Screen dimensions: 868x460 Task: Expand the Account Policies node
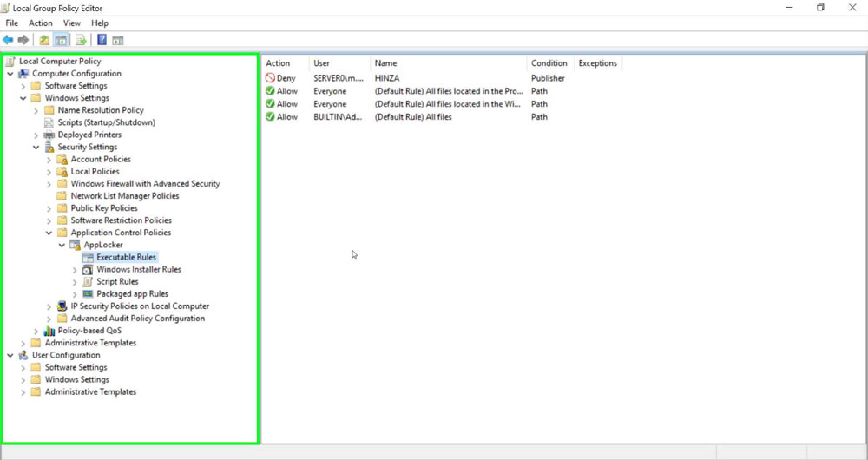click(x=49, y=160)
